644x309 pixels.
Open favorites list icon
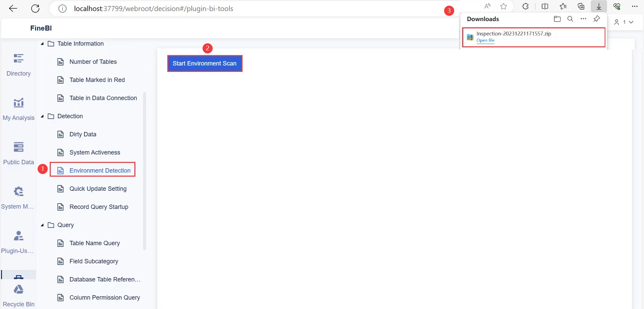(x=563, y=6)
